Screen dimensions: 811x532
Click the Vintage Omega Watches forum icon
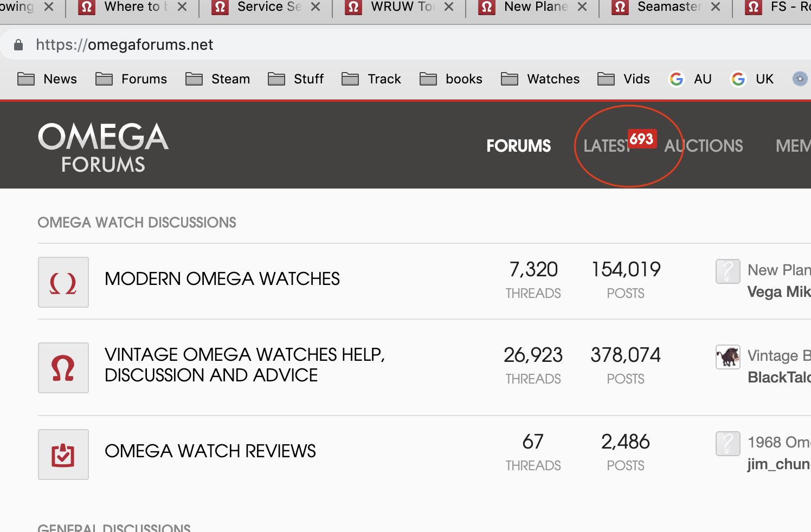click(63, 368)
